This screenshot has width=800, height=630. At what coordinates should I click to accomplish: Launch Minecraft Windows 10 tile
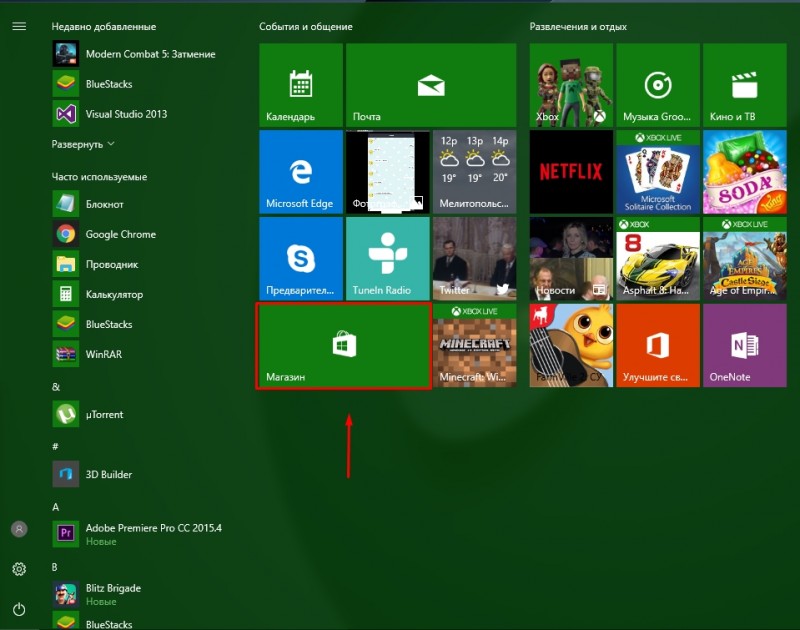tap(474, 345)
